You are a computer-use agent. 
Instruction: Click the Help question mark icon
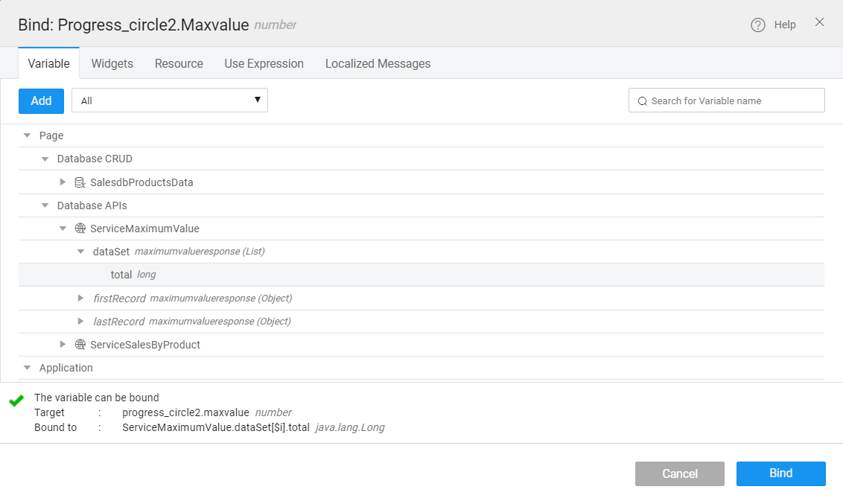click(x=758, y=25)
